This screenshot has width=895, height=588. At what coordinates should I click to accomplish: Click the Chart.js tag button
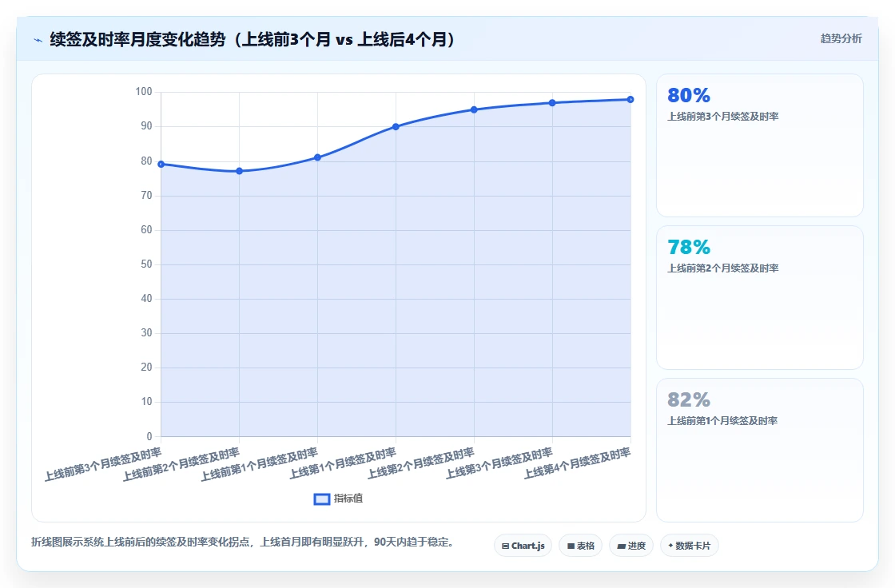(523, 546)
